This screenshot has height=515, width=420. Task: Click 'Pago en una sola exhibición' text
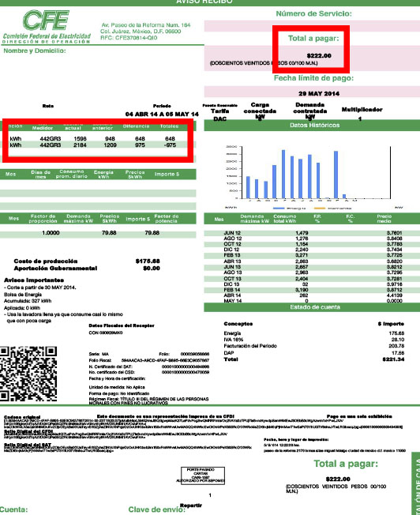pyautogui.click(x=359, y=416)
